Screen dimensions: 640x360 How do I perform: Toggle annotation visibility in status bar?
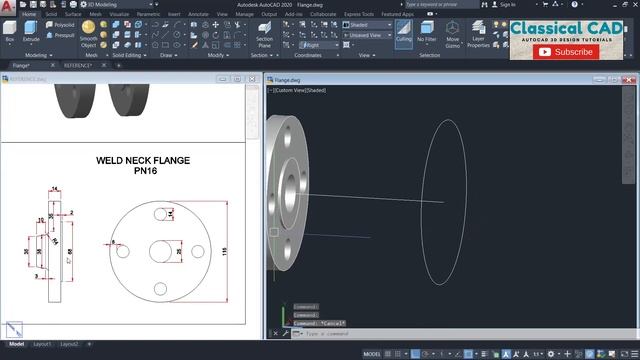(506, 354)
